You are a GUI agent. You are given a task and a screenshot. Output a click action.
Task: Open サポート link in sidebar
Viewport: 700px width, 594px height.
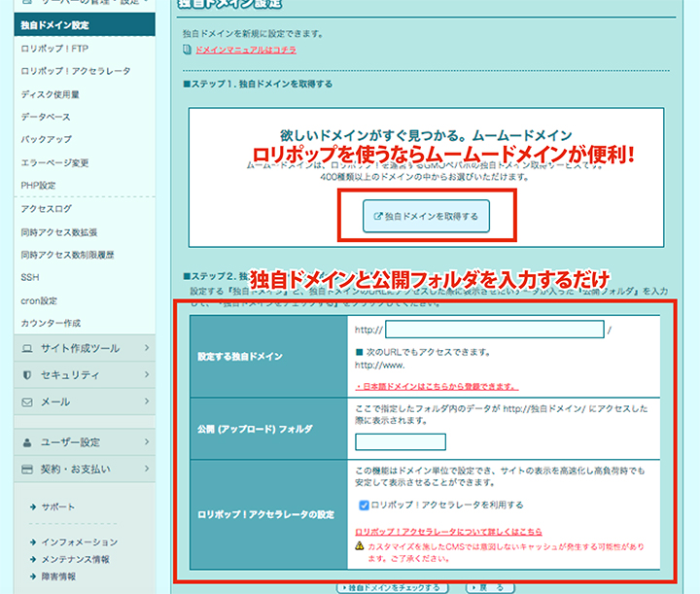coord(58,507)
